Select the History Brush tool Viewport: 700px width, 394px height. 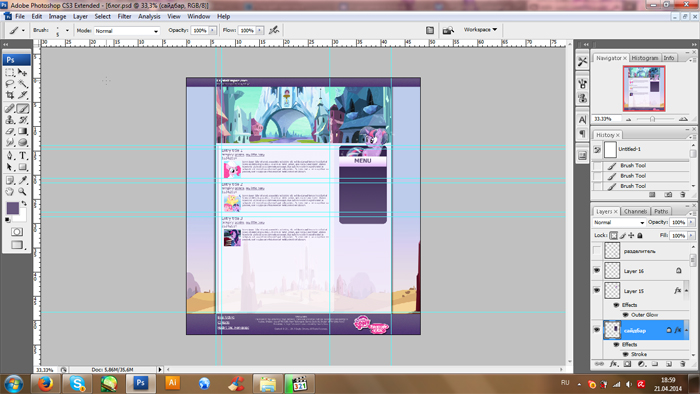[x=22, y=120]
